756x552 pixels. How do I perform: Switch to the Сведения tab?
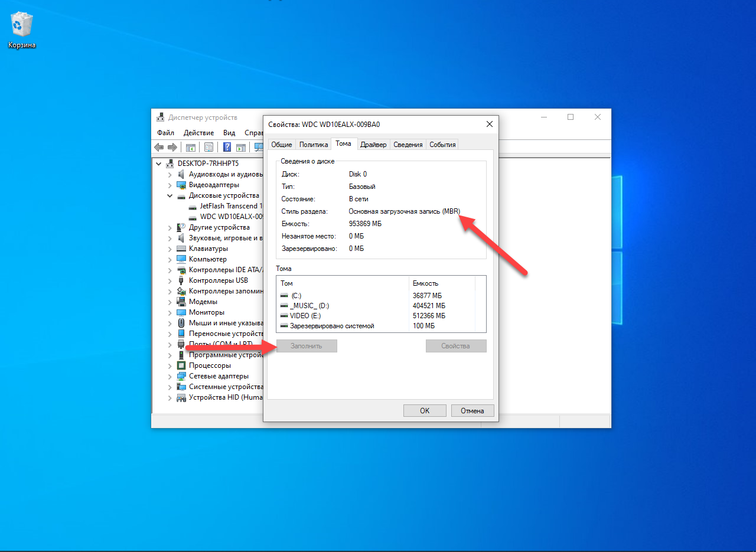click(408, 145)
